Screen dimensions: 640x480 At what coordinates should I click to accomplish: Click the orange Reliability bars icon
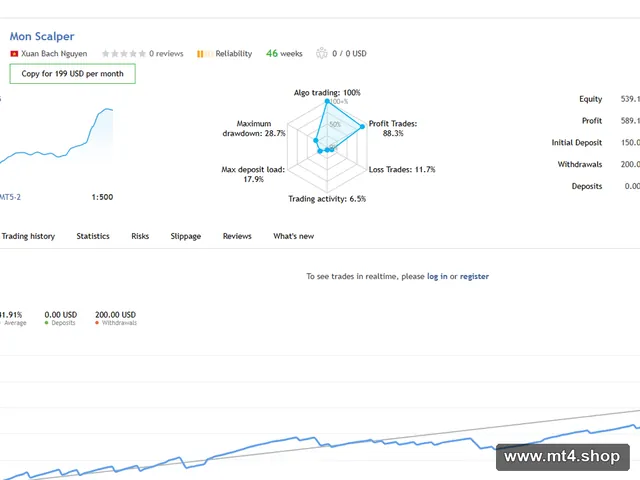204,53
